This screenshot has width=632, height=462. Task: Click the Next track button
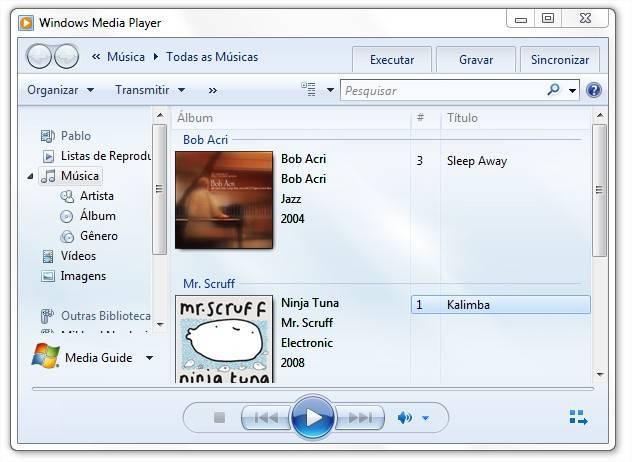coord(360,418)
